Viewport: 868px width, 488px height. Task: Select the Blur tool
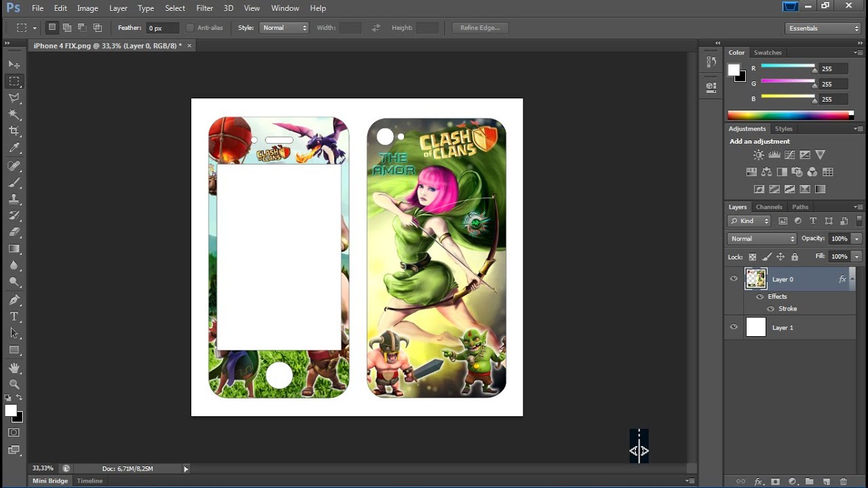pyautogui.click(x=14, y=265)
